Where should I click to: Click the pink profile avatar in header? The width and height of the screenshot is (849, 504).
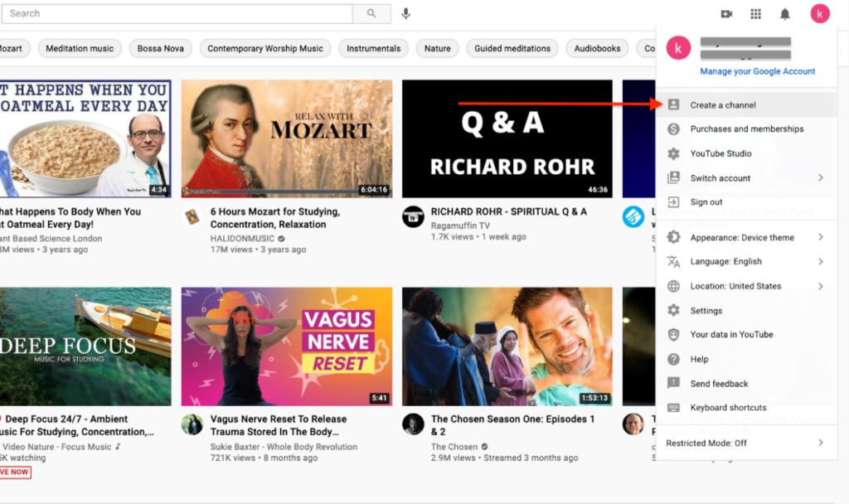[819, 13]
